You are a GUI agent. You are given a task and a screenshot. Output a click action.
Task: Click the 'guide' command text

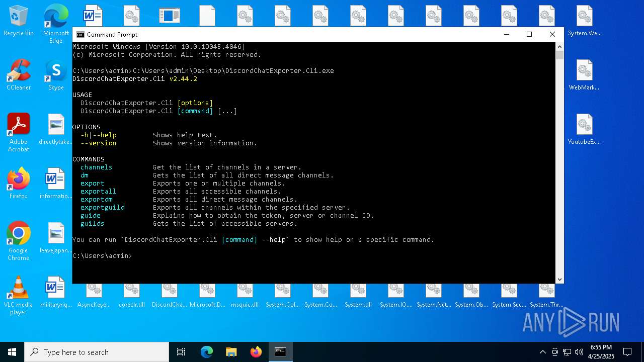[x=91, y=216]
